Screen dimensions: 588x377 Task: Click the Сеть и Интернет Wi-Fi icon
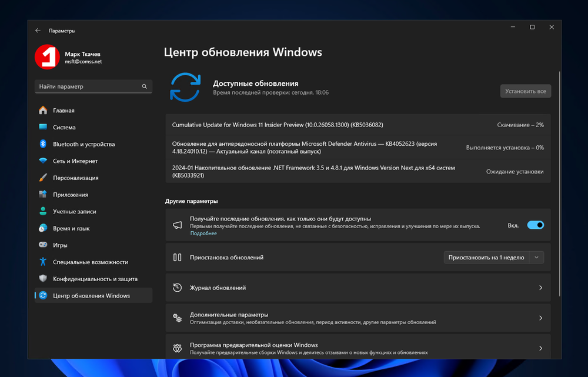(43, 161)
